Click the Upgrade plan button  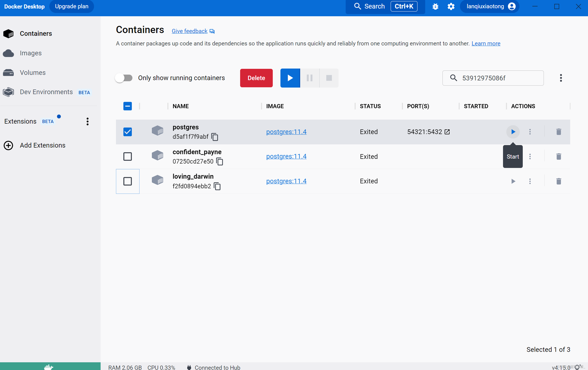[x=71, y=6]
